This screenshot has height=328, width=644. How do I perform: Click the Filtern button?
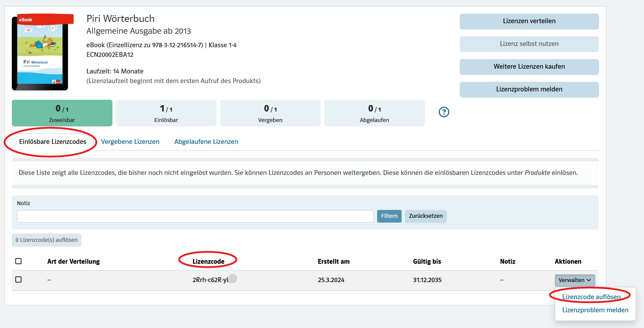point(389,216)
